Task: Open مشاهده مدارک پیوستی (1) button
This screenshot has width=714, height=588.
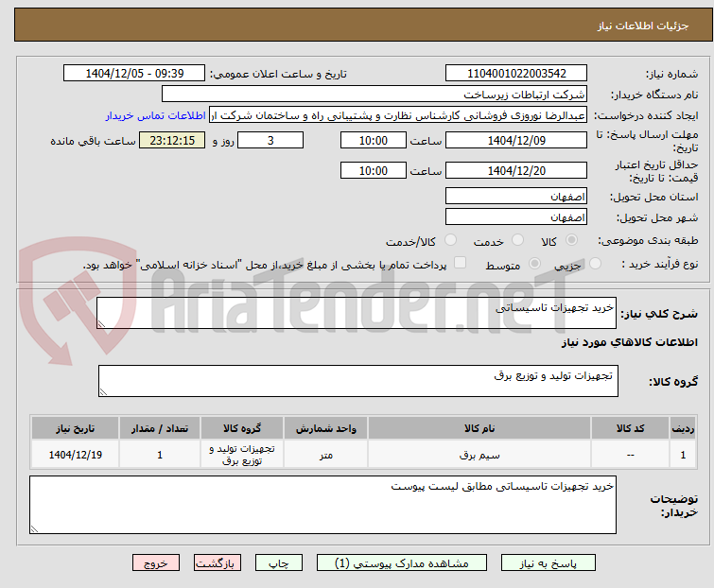Action: (402, 563)
